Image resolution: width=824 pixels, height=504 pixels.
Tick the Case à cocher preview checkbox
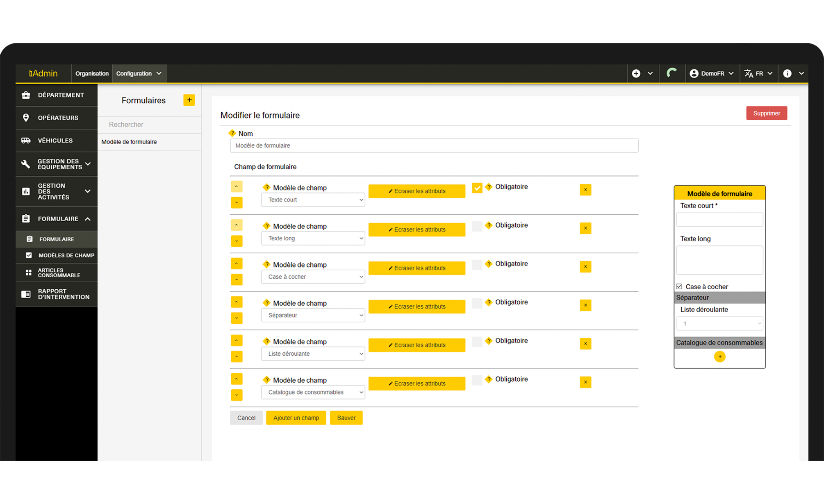(679, 286)
